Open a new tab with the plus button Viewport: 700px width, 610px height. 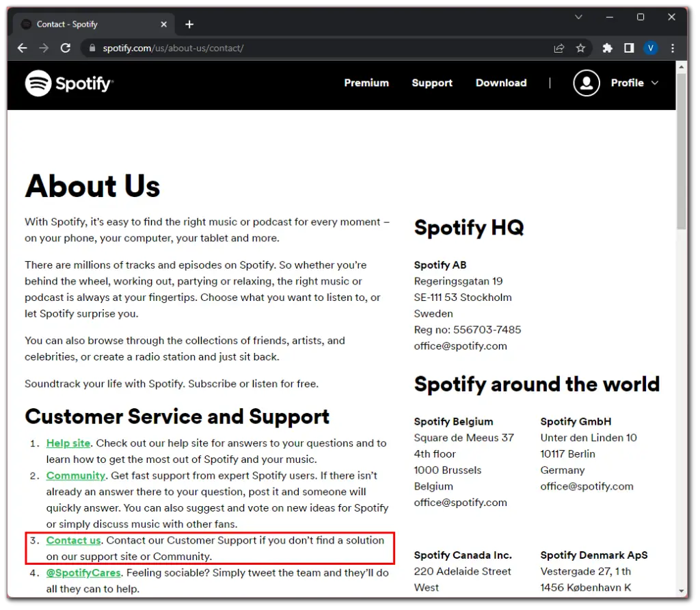(189, 24)
